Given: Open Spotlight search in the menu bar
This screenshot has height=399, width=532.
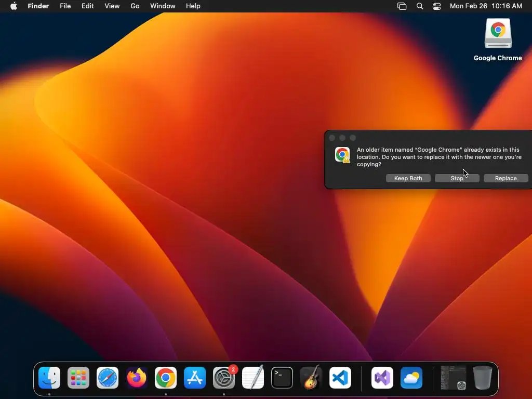Looking at the screenshot, I should pos(420,6).
